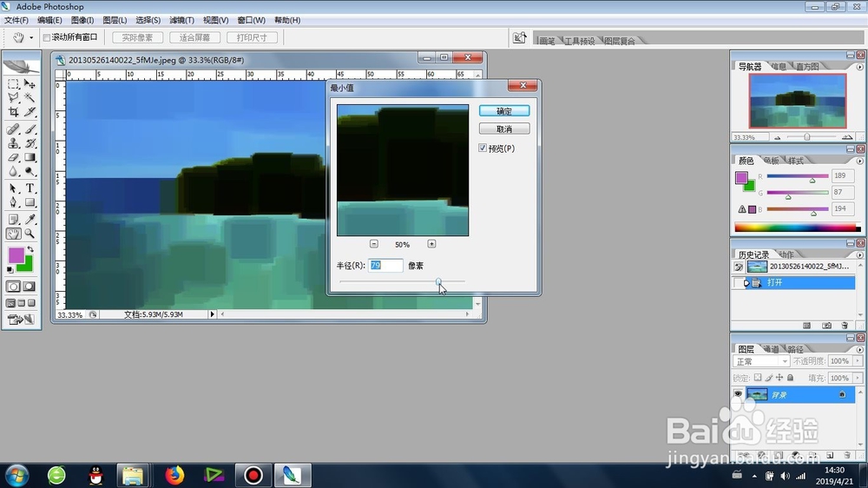Viewport: 868px width, 488px height.
Task: Click the foreground purple color swatch in toolbox
Action: pyautogui.click(x=16, y=255)
